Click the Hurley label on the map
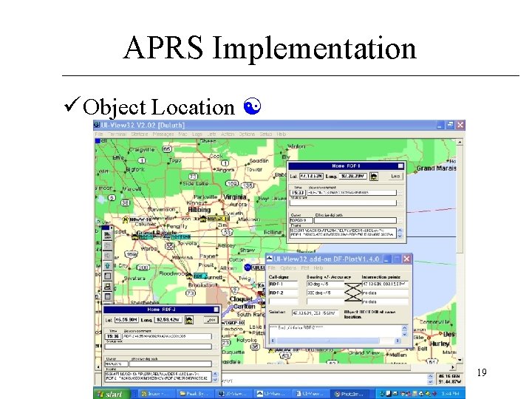Viewport: 532px width, 399px height. click(440, 344)
